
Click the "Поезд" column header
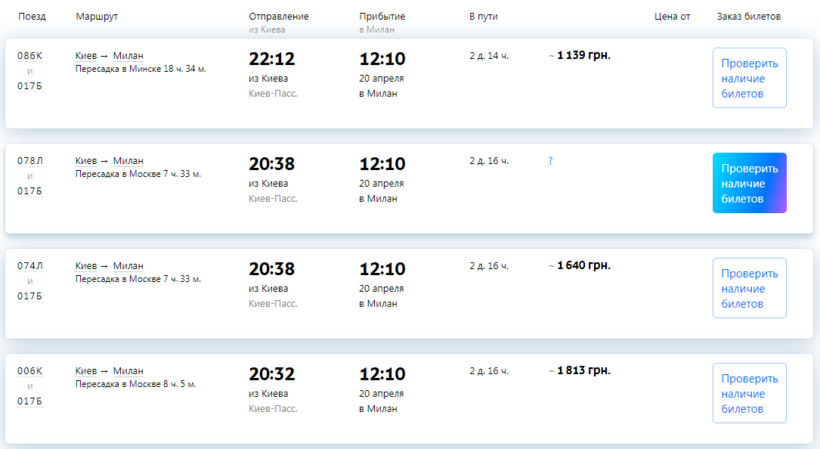pyautogui.click(x=32, y=17)
